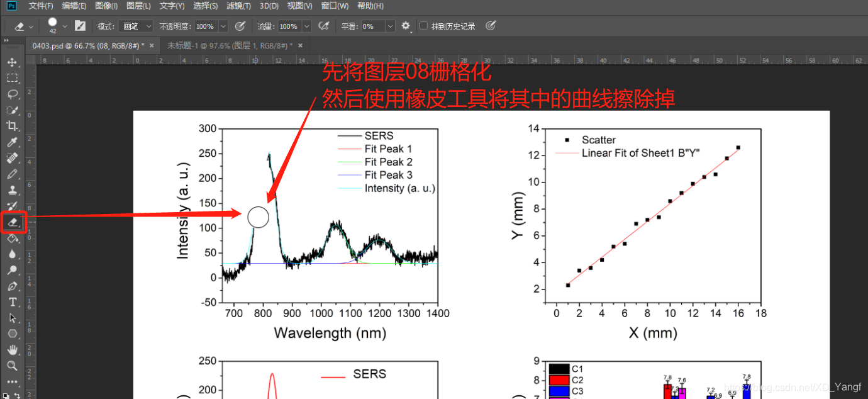
Task: Select the Rectangular Marquee tool
Action: [12, 78]
